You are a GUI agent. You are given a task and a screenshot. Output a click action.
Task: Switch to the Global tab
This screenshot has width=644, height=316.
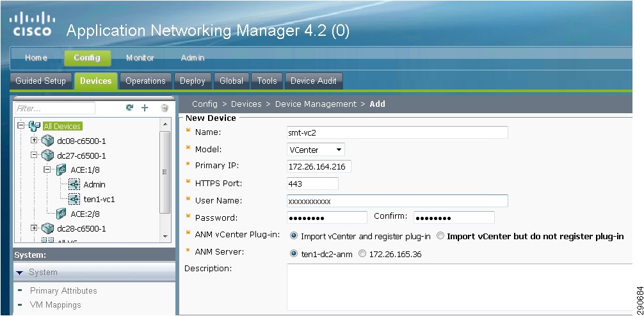click(x=231, y=81)
